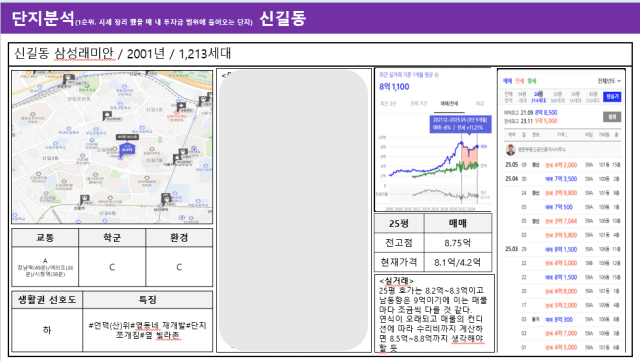Select the blue 매매 filter in transaction panel
The image size is (640, 361).
507,81
